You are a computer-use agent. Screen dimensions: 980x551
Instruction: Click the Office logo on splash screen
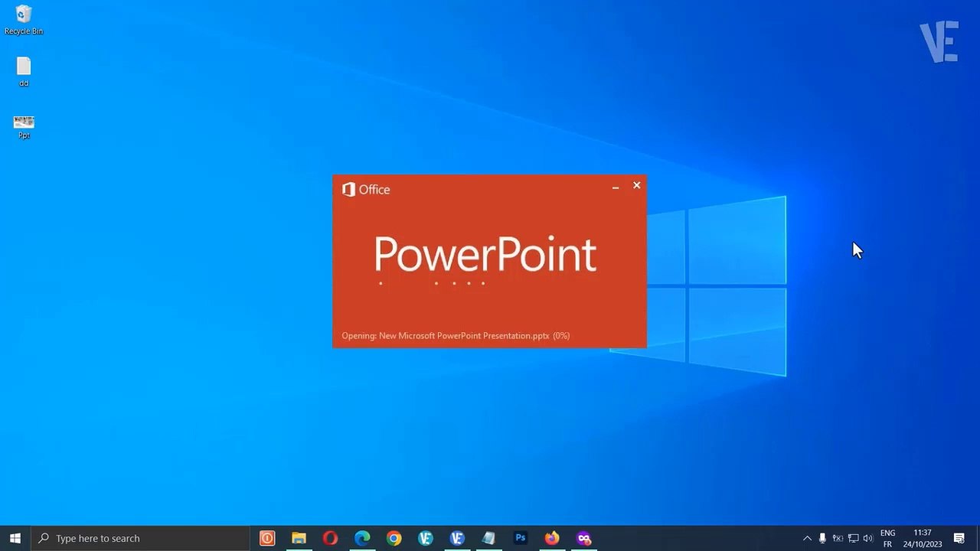click(x=366, y=190)
